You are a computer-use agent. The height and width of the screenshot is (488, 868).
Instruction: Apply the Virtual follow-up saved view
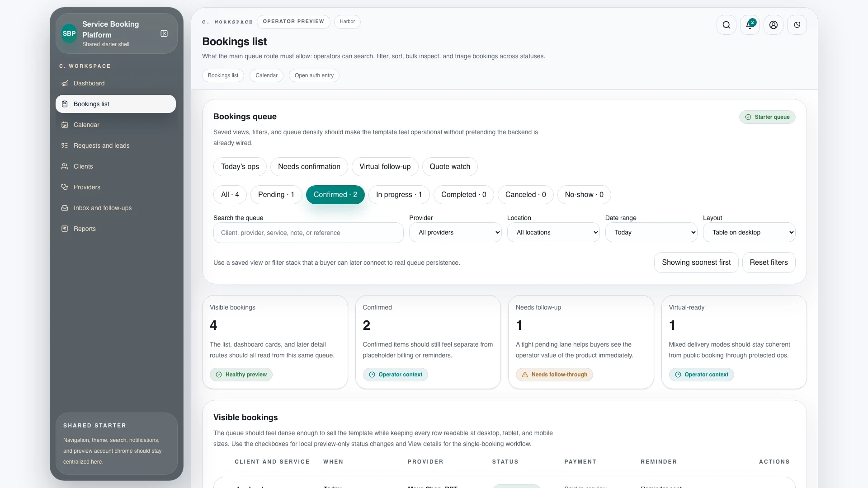(x=385, y=167)
